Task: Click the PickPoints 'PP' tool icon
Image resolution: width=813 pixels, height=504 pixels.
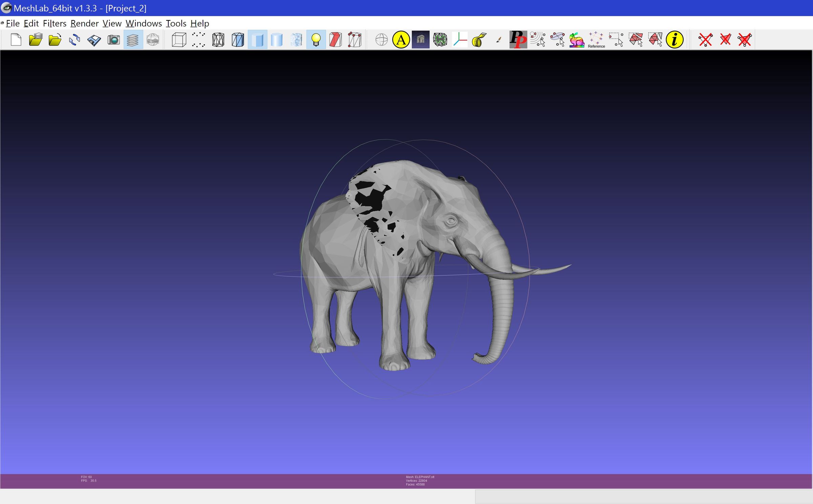Action: (518, 40)
